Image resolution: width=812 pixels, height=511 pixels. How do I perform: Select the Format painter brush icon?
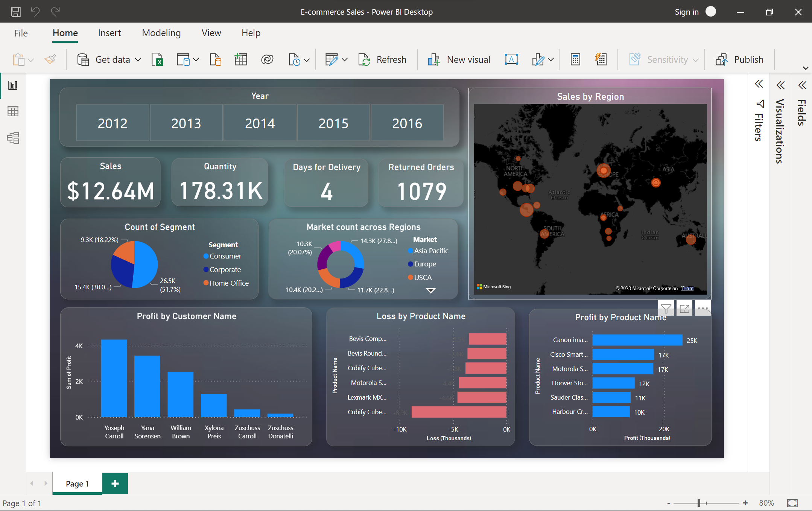[50, 59]
